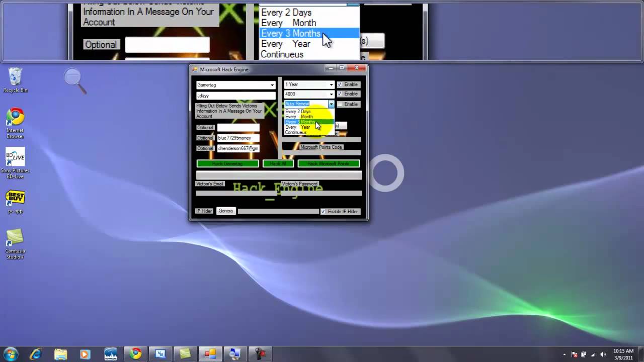Open the Sony Pictures BD-Live desktop icon
The image size is (644, 362).
point(15,163)
